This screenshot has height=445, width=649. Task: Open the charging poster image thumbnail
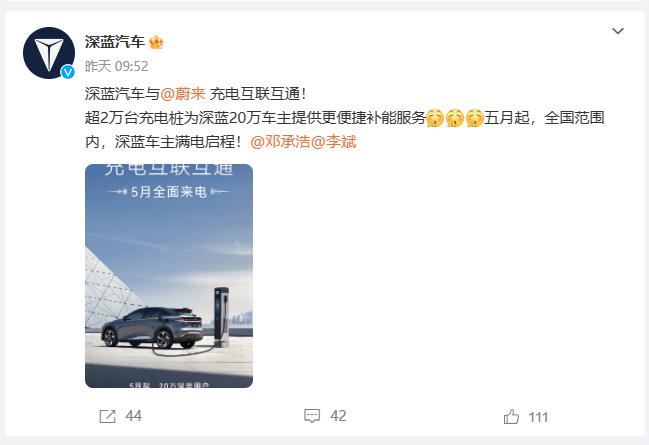169,276
